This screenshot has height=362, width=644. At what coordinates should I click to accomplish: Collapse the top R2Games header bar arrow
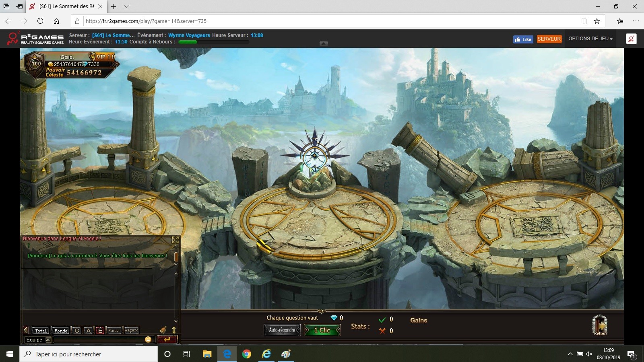click(324, 43)
